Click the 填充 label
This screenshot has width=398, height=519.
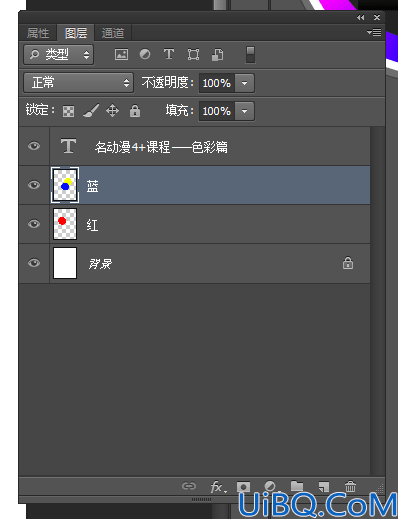pos(180,110)
